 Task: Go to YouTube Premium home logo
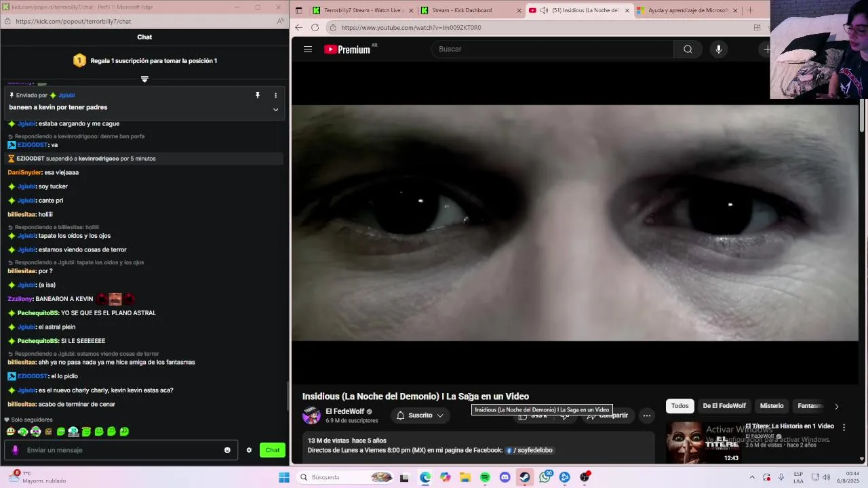(x=347, y=49)
